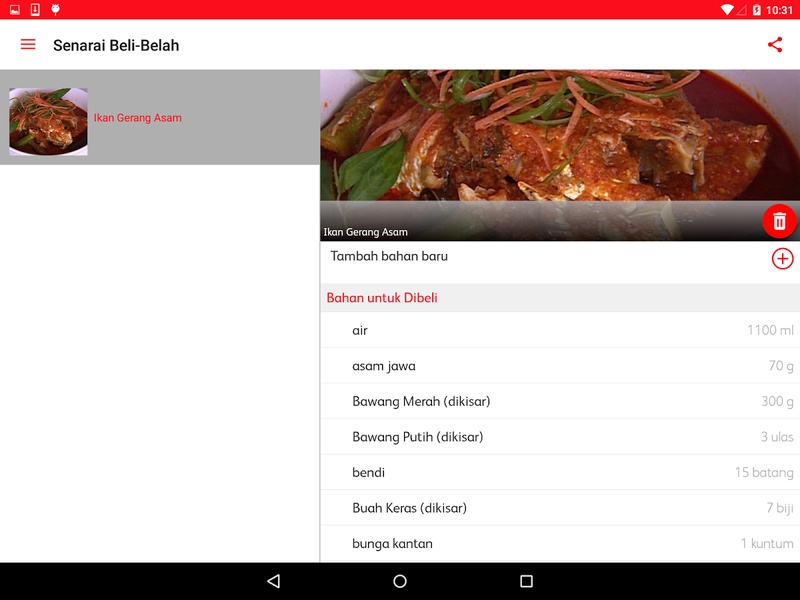The width and height of the screenshot is (800, 600).
Task: Click the 300 g quantity value
Action: click(778, 401)
